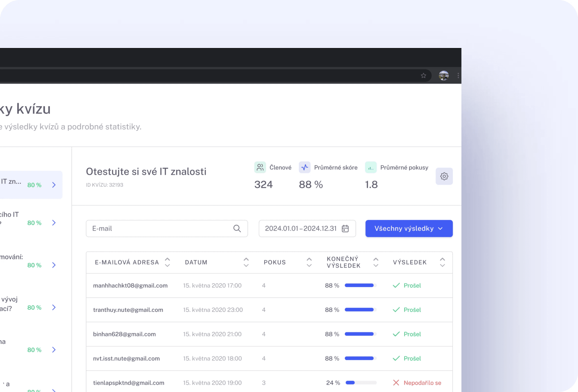The height and width of the screenshot is (392, 578).
Task: Click the Průměrné skóre pulse icon
Action: coord(305,167)
